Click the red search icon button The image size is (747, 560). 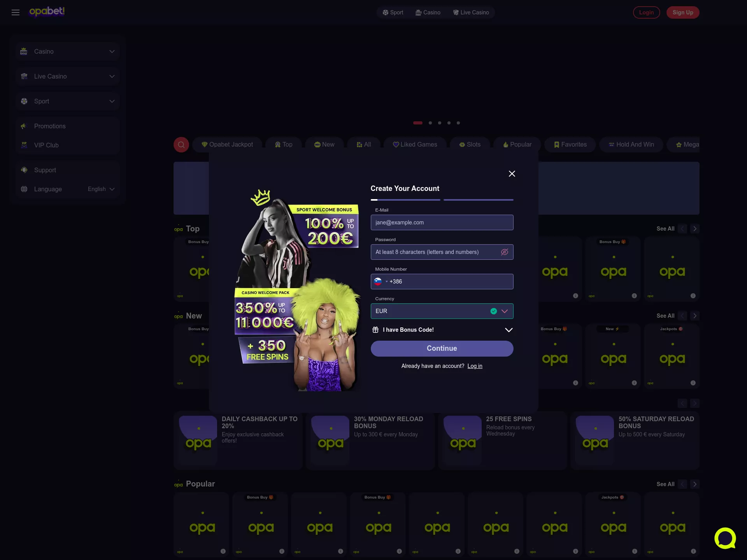(x=181, y=145)
